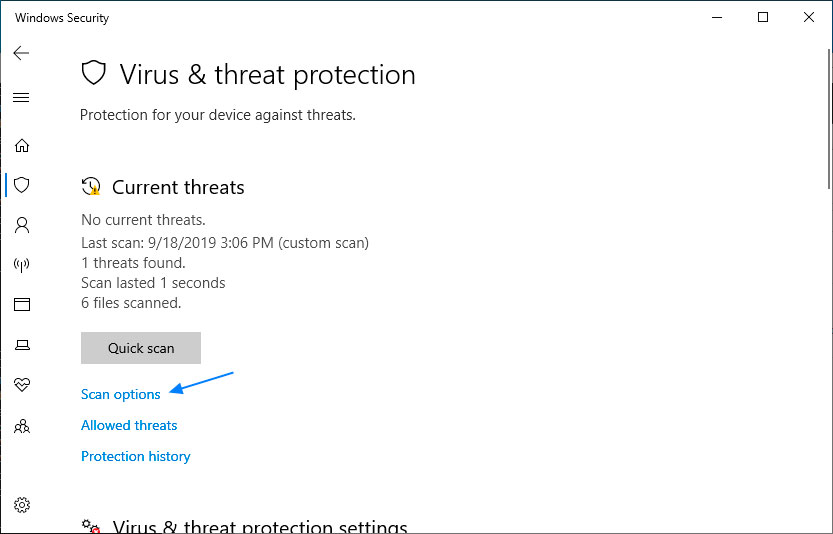Maximize the Windows Security window
Screen dimensions: 833x534
click(x=763, y=17)
